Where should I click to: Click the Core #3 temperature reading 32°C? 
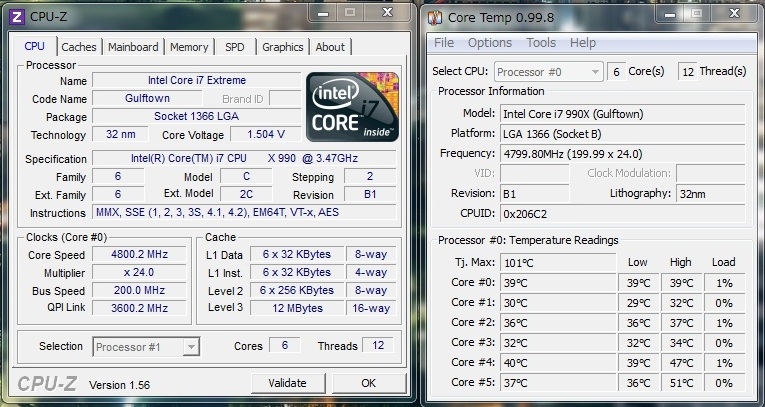558,343
